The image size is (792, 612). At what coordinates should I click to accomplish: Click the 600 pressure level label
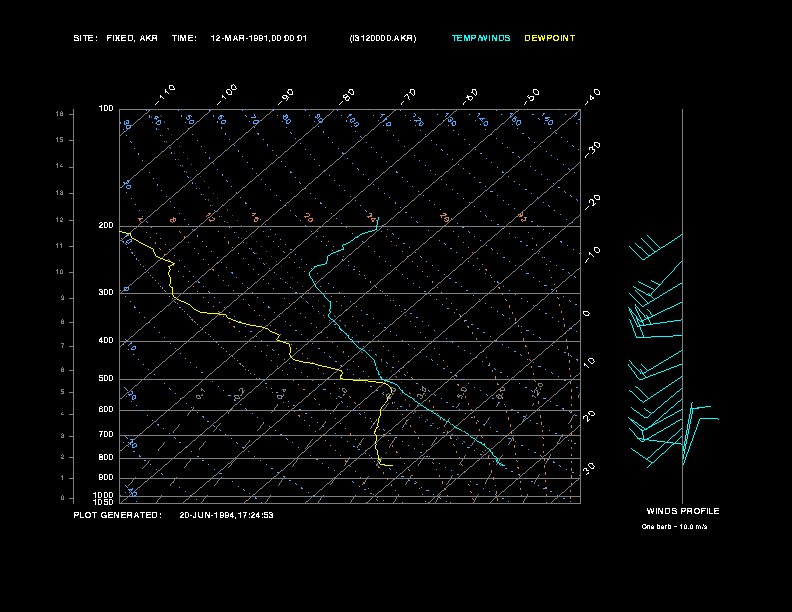106,410
